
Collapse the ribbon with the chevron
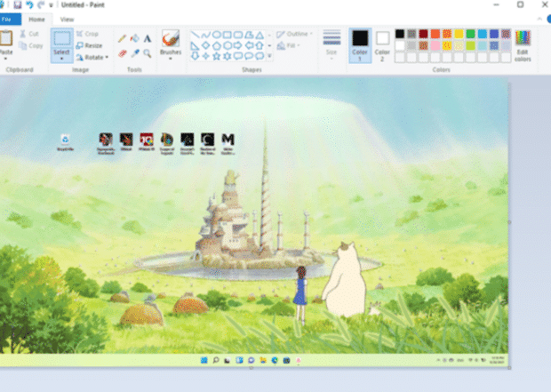tap(539, 19)
